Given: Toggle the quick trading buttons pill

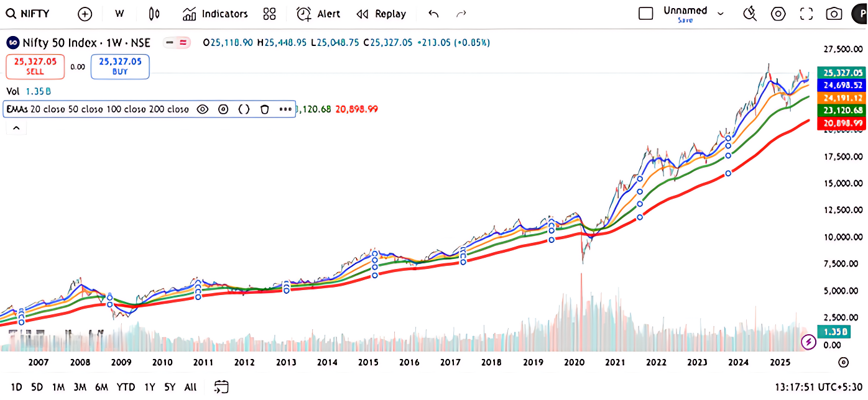Looking at the screenshot, I should [x=177, y=43].
